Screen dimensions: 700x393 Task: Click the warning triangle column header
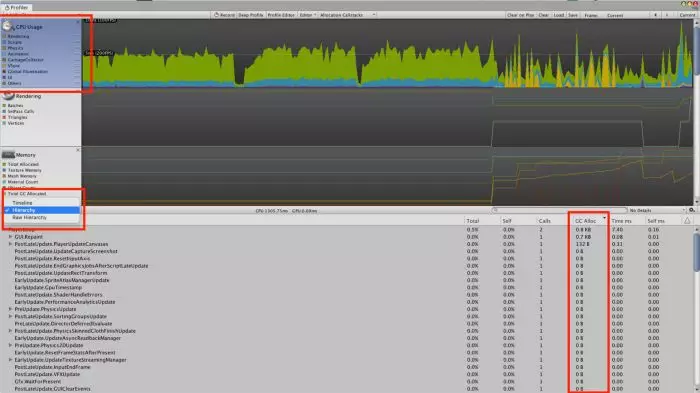point(687,221)
